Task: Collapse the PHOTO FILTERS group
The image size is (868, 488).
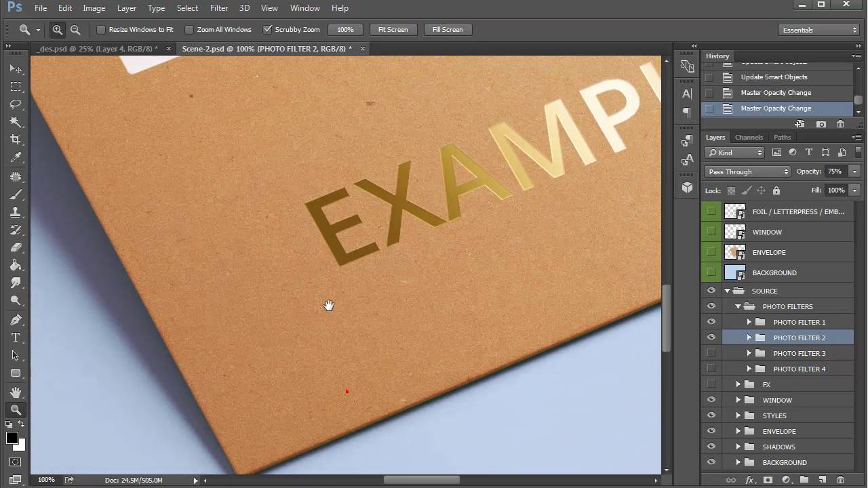Action: point(738,306)
